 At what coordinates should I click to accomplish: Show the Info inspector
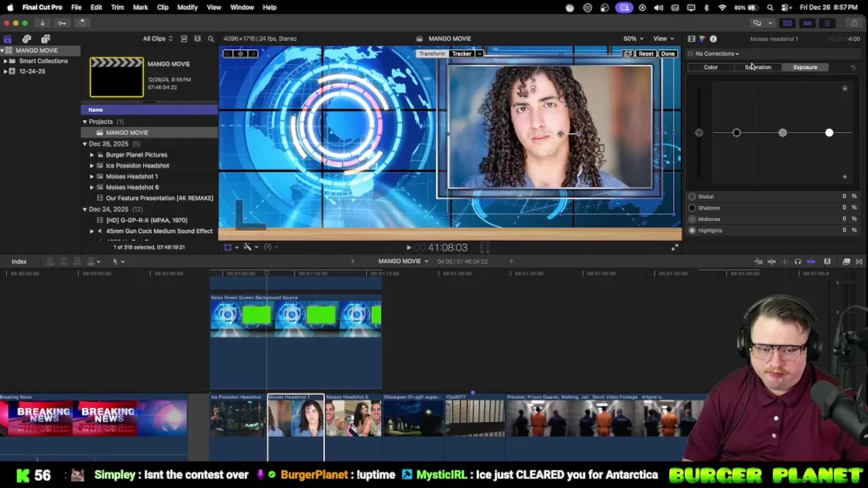(x=713, y=39)
